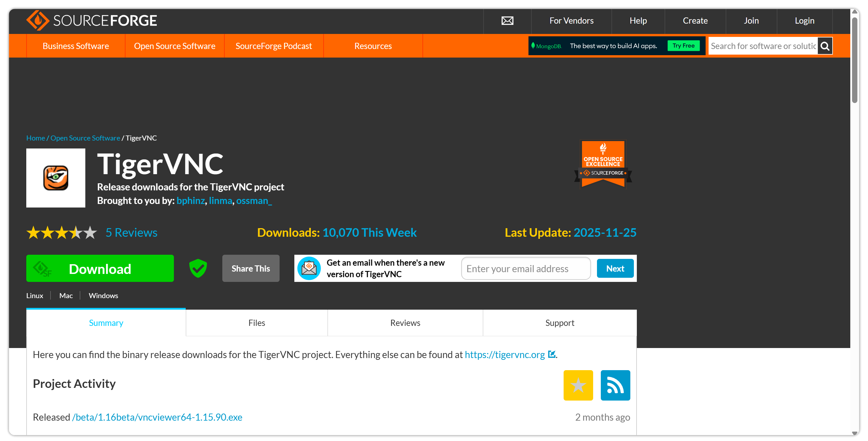Open the tigervnc.org link
The image size is (868, 441).
pyautogui.click(x=505, y=355)
